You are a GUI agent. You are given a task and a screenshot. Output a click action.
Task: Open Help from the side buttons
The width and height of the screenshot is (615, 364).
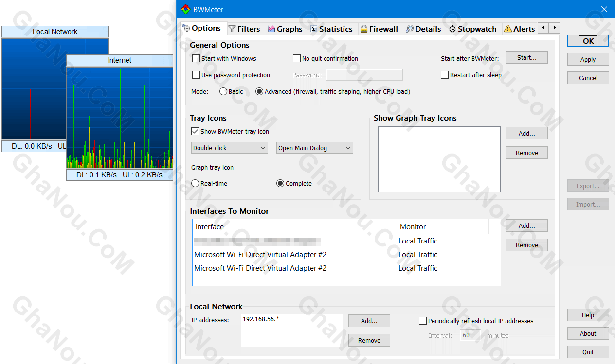pyautogui.click(x=588, y=315)
